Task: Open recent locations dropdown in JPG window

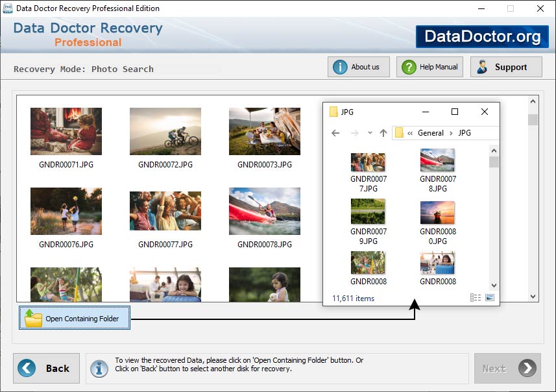Action: 370,132
